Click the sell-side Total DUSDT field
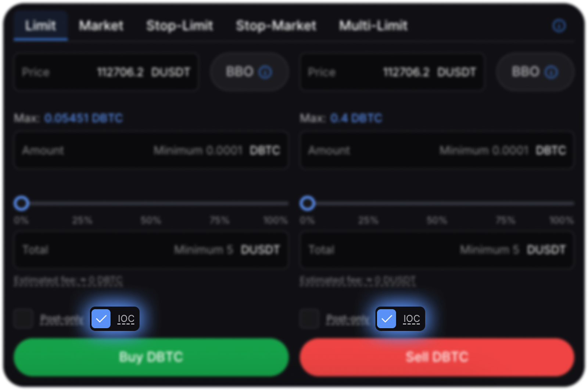 pos(437,250)
